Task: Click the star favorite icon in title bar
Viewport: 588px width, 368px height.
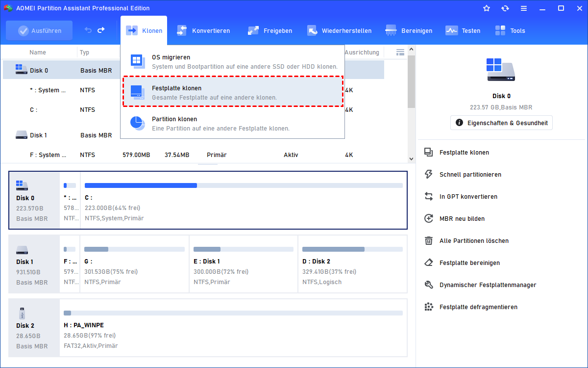Action: (x=486, y=8)
